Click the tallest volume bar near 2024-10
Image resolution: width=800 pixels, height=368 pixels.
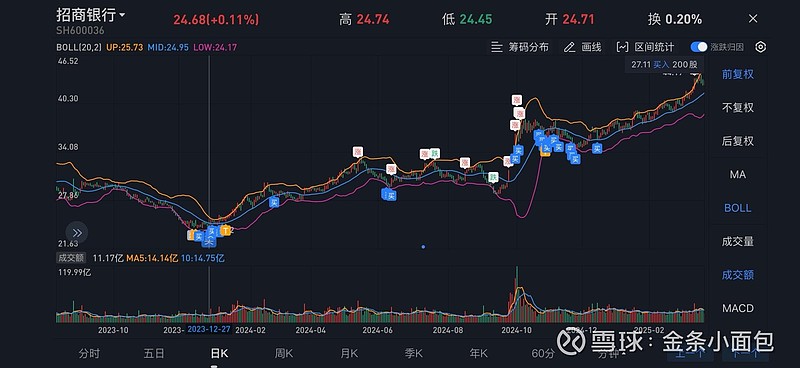[x=516, y=294]
